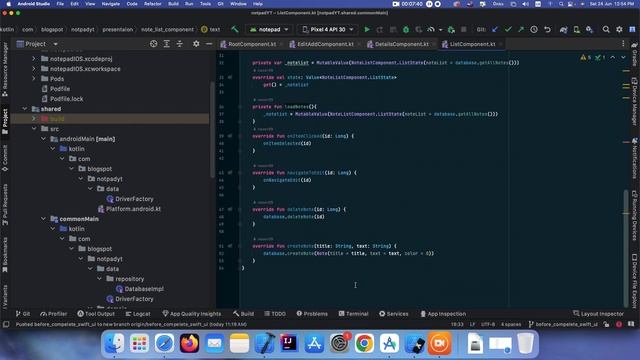This screenshot has height=360, width=640.
Task: Collapse the repository folder
Action: (99, 279)
